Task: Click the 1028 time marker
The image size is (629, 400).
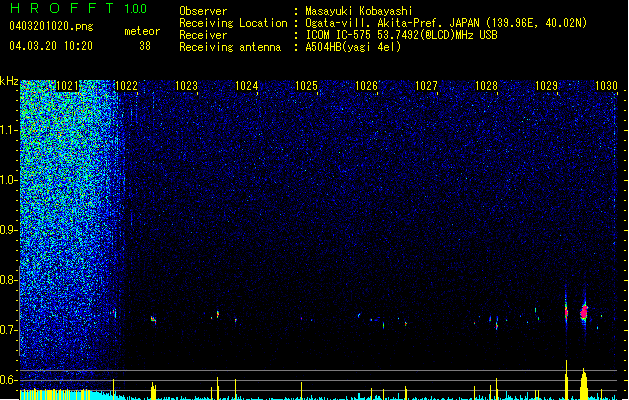Action: pyautogui.click(x=487, y=86)
